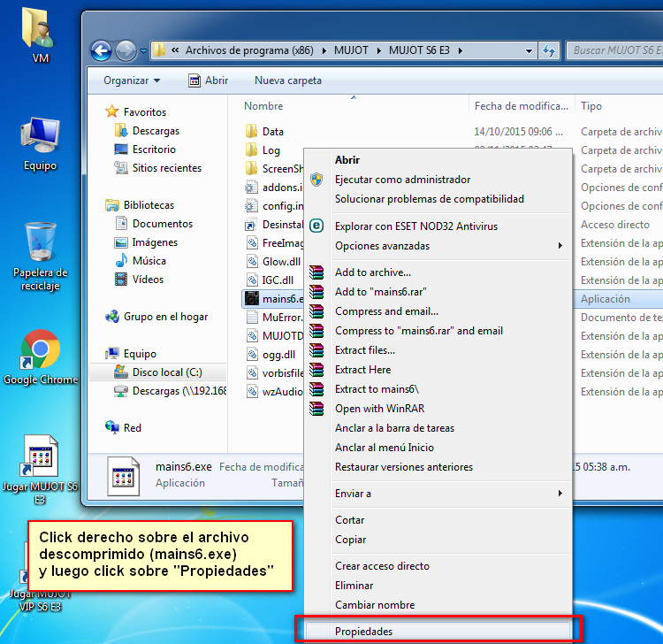Click the Equipo desktop icon
This screenshot has height=644, width=663.
40,137
